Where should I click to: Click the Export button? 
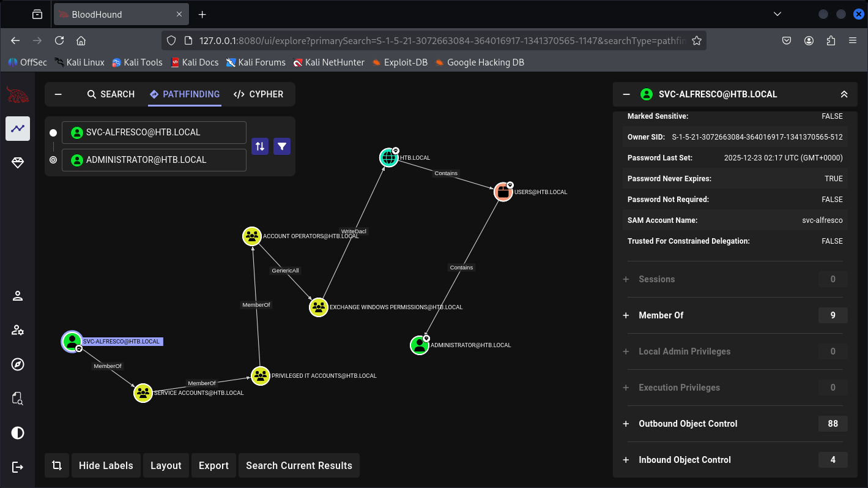[x=213, y=465]
